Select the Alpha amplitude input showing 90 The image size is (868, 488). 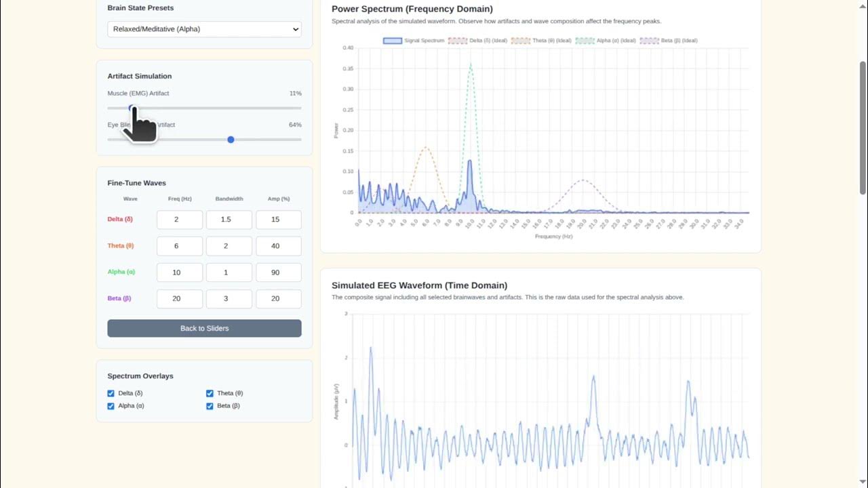(x=278, y=272)
